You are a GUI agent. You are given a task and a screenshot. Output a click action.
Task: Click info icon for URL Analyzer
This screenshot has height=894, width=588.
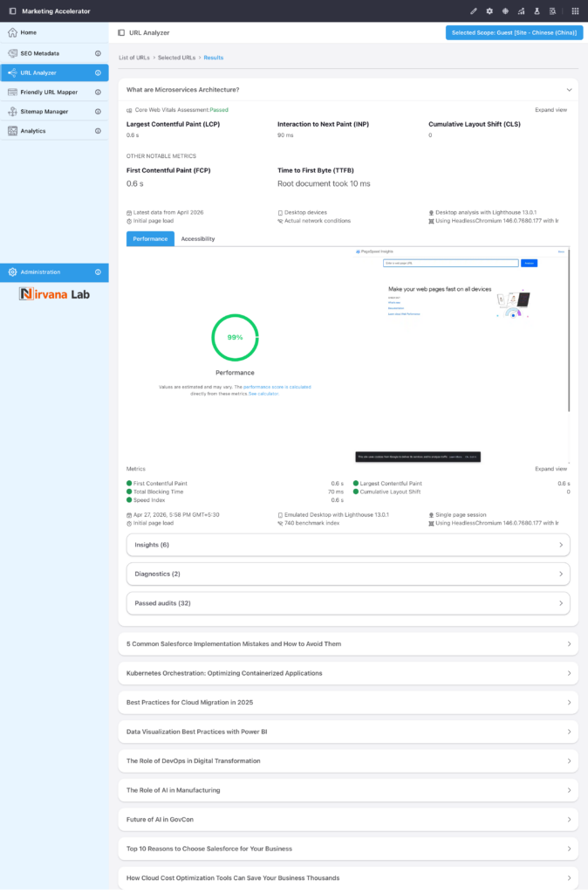(x=98, y=73)
